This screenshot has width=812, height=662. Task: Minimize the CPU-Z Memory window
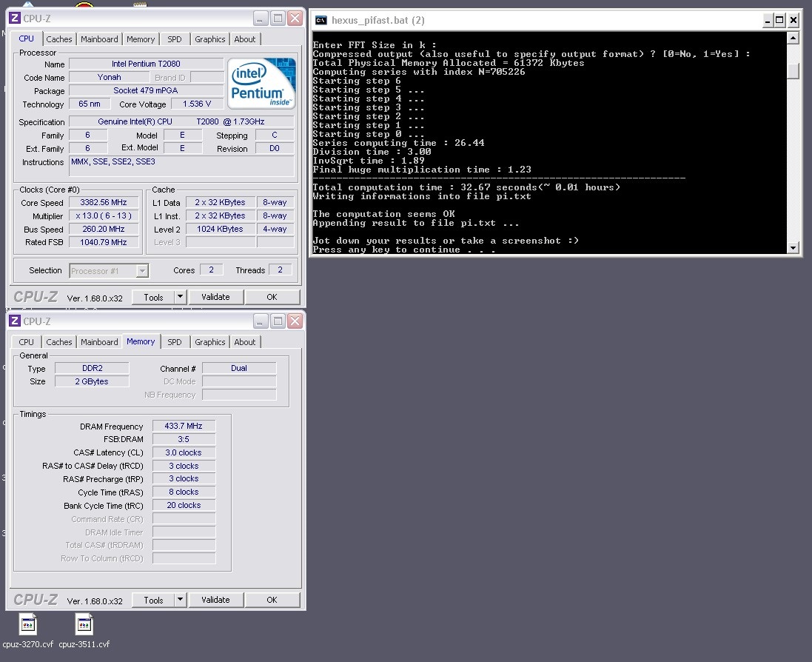[x=261, y=321]
